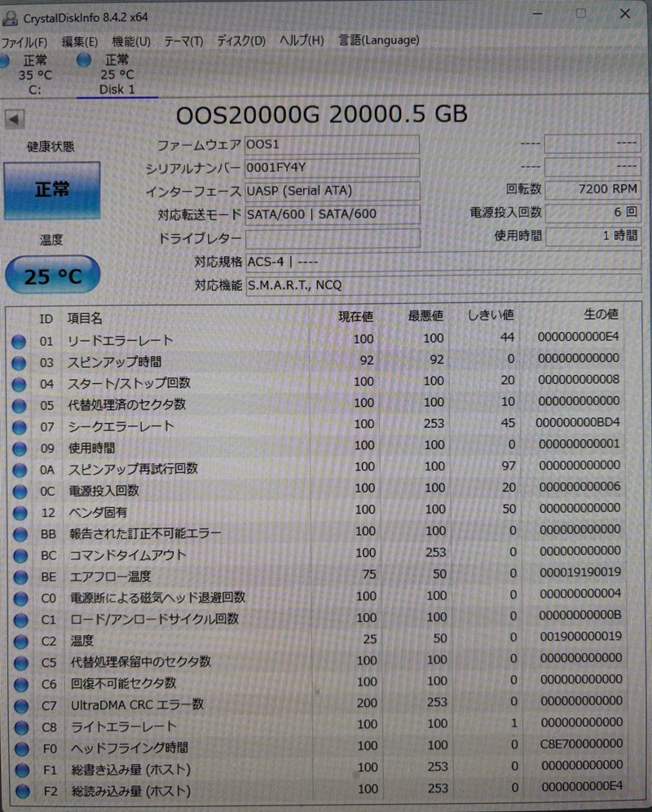The width and height of the screenshot is (652, 812).
Task: Click the 生の値 column header
Action: point(601,314)
